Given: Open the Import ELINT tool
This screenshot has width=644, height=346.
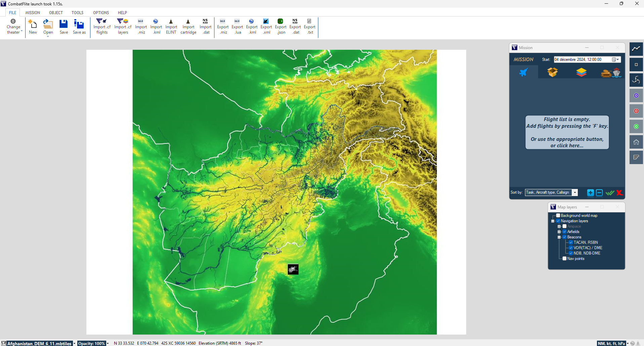Looking at the screenshot, I should tap(171, 26).
